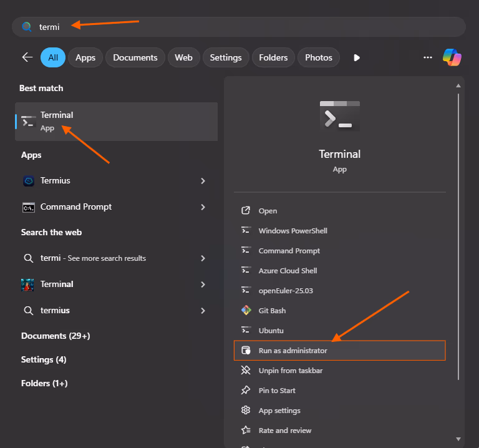Viewport: 479px width, 448px height.
Task: Click the Run as administrator shield icon
Action: pos(246,350)
